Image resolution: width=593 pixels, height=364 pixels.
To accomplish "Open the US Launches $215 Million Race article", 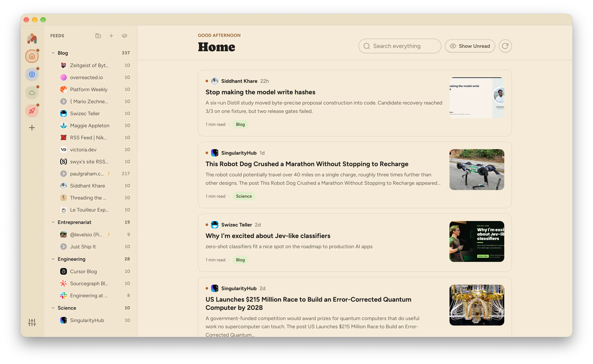I will (x=308, y=304).
